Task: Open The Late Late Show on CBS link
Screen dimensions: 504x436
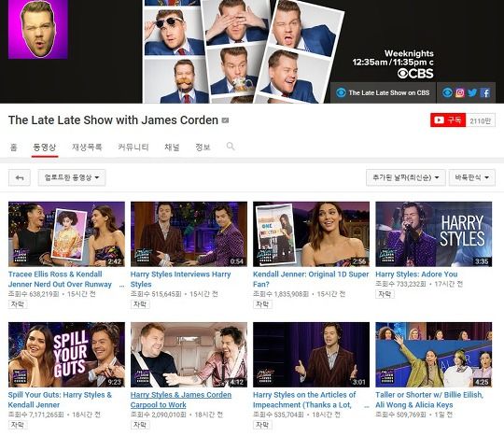Action: click(384, 93)
